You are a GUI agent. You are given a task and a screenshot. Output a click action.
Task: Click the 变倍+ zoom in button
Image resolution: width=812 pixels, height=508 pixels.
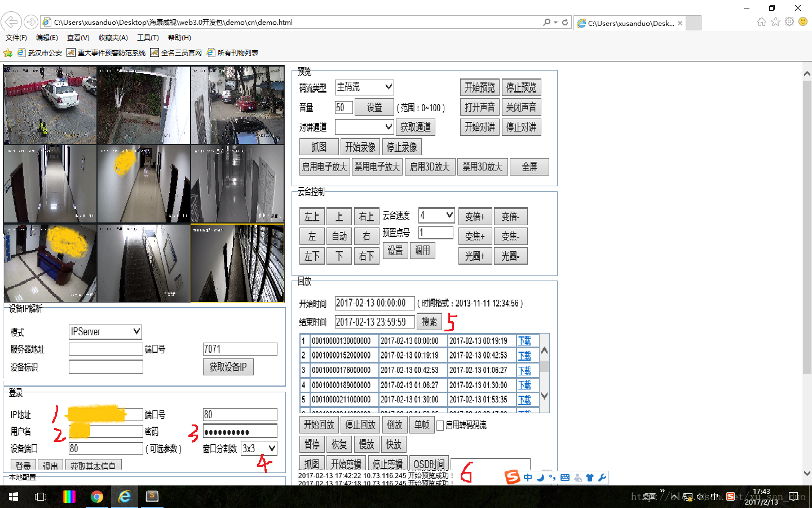coord(475,216)
